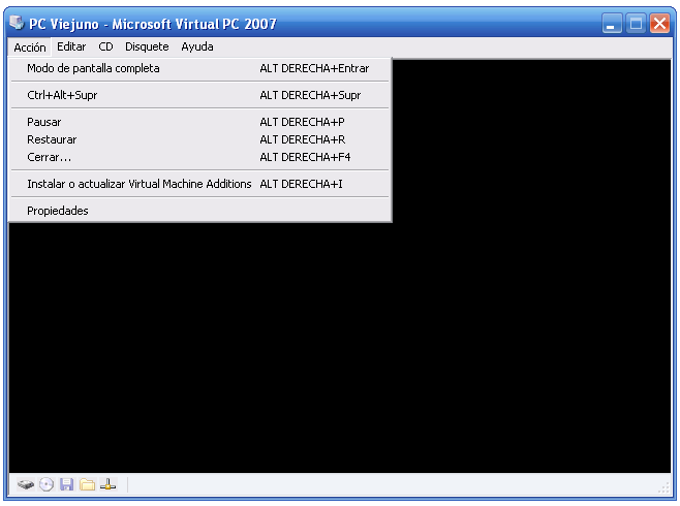Install or update Virtual Machine Additions
Viewport: 680px width, 506px height.
point(200,184)
